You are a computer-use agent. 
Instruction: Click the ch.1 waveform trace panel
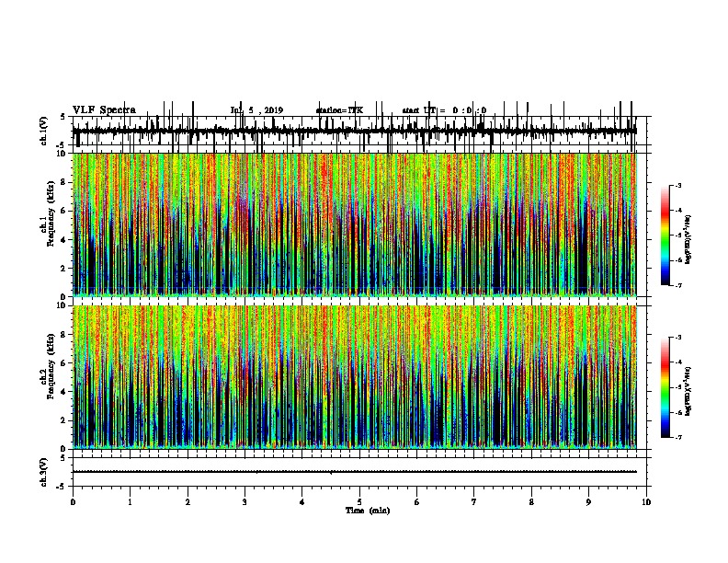[359, 131]
